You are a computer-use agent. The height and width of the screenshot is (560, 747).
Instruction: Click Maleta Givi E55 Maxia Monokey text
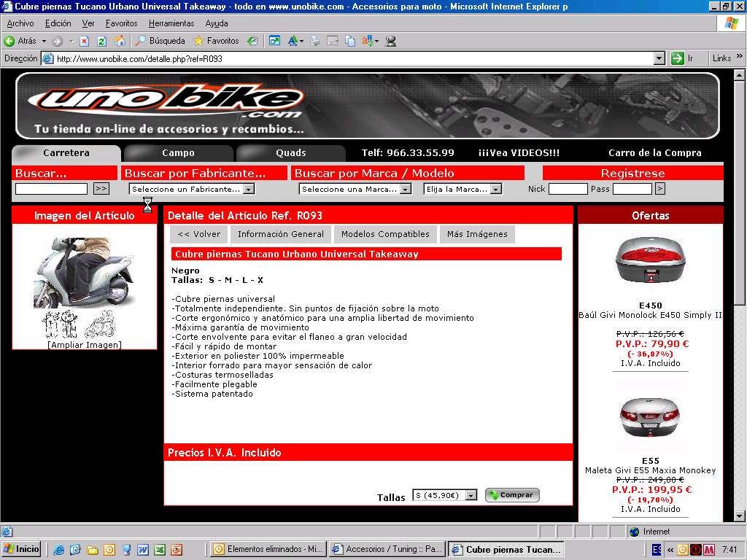pos(650,470)
